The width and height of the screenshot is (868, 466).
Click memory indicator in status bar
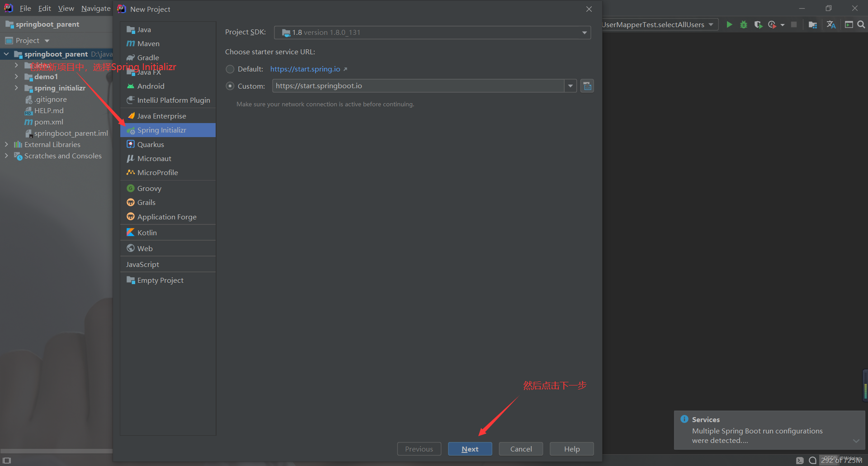[842, 460]
